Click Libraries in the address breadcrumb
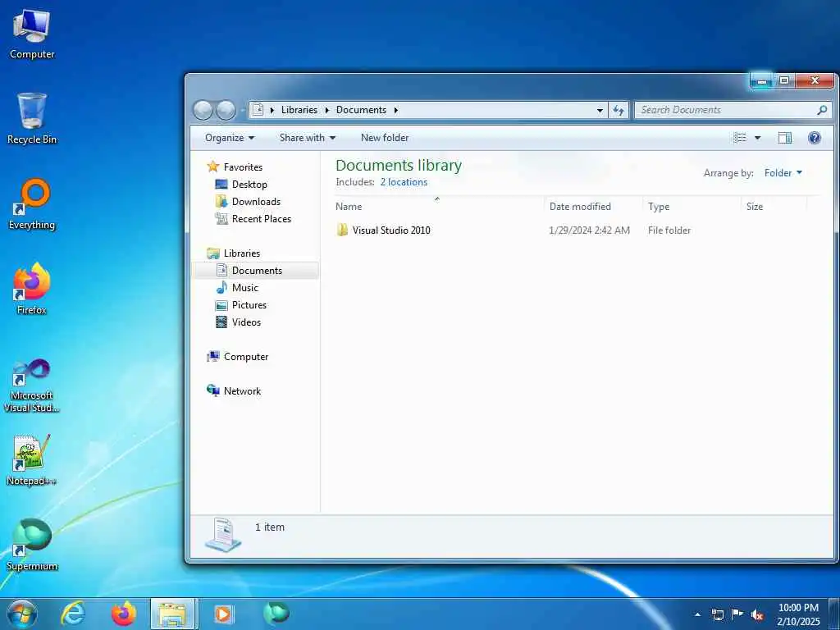 click(x=299, y=110)
